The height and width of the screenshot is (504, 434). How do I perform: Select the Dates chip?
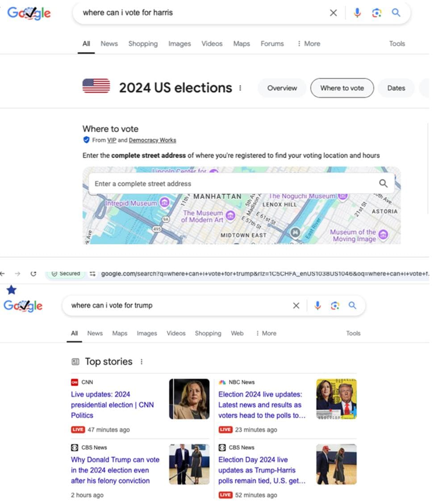click(396, 88)
